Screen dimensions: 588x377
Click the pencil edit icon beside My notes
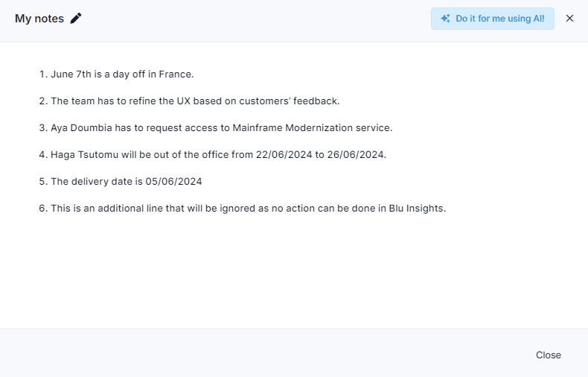pos(76,19)
